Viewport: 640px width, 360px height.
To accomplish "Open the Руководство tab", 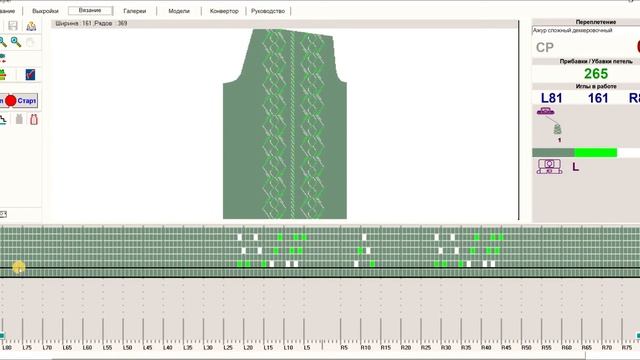I will (268, 11).
